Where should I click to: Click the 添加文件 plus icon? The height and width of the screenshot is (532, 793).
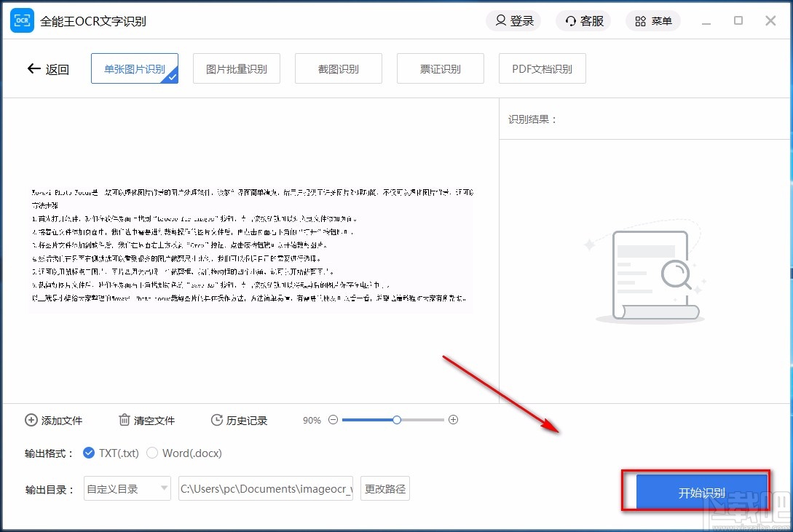tap(31, 420)
